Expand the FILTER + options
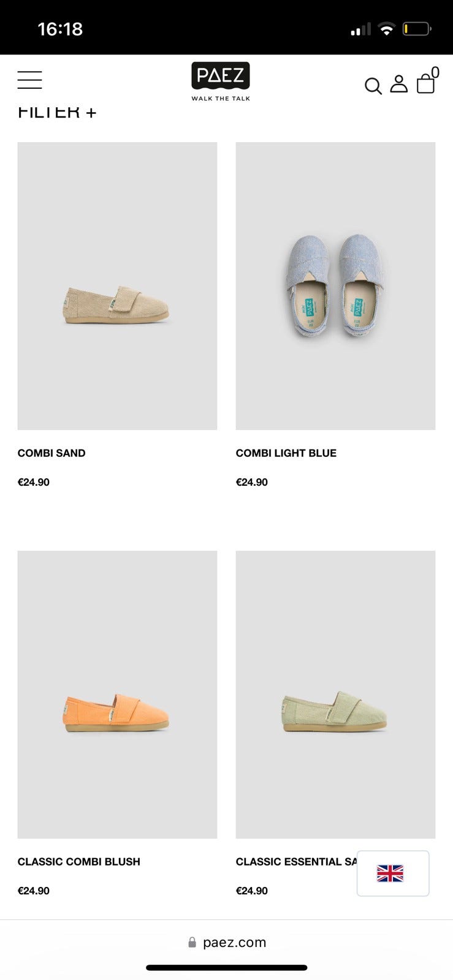The image size is (453, 980). point(57,112)
